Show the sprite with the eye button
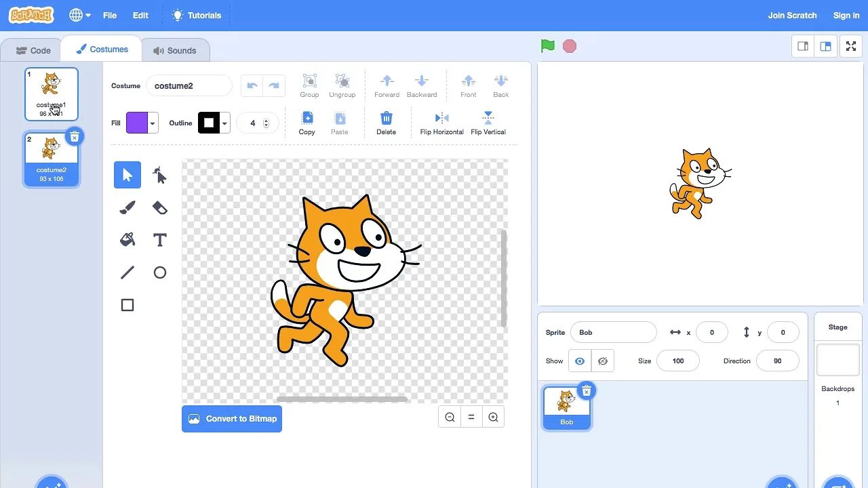This screenshot has height=488, width=868. click(580, 361)
